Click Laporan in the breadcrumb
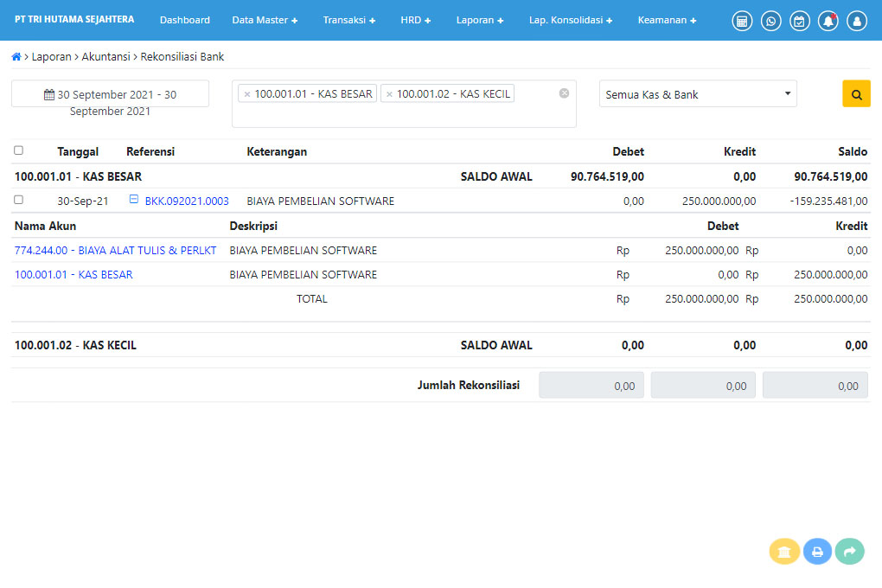The width and height of the screenshot is (882, 588). pos(51,57)
